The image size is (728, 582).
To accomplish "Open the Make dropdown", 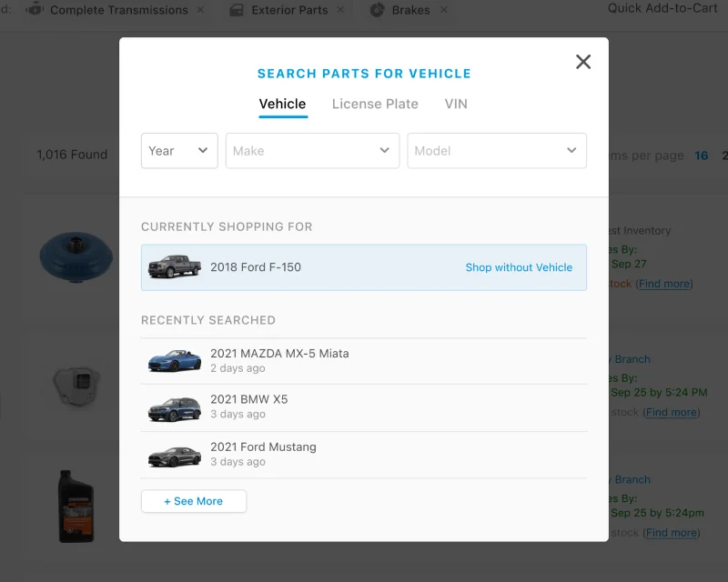I will point(312,151).
